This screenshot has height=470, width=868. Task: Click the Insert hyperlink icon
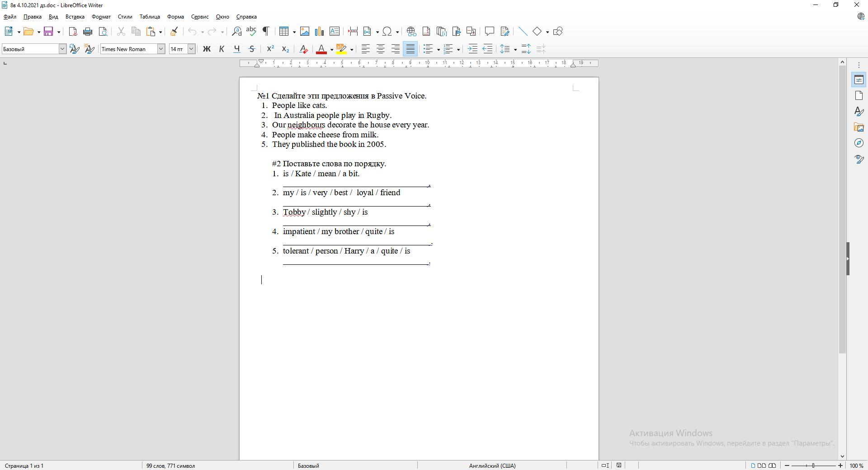(411, 31)
